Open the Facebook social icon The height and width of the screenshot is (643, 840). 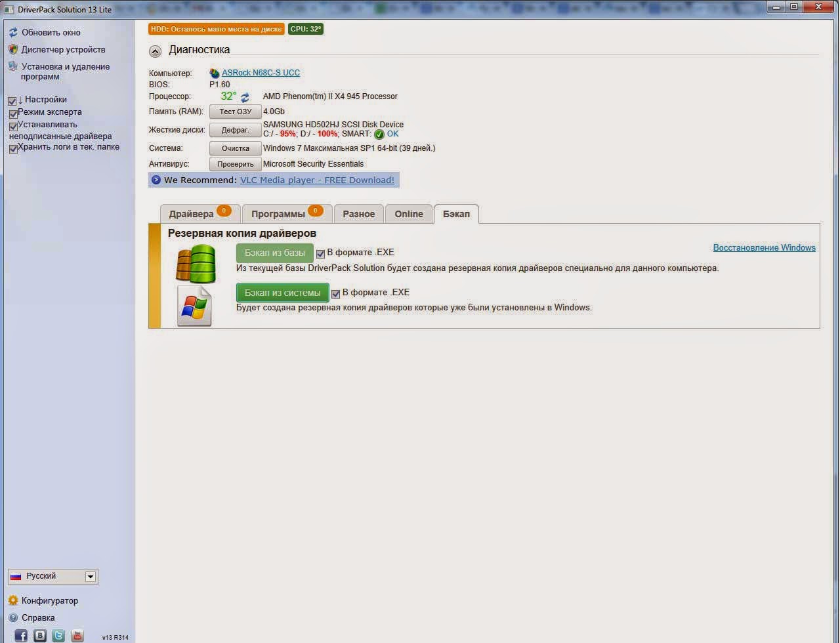click(x=21, y=635)
